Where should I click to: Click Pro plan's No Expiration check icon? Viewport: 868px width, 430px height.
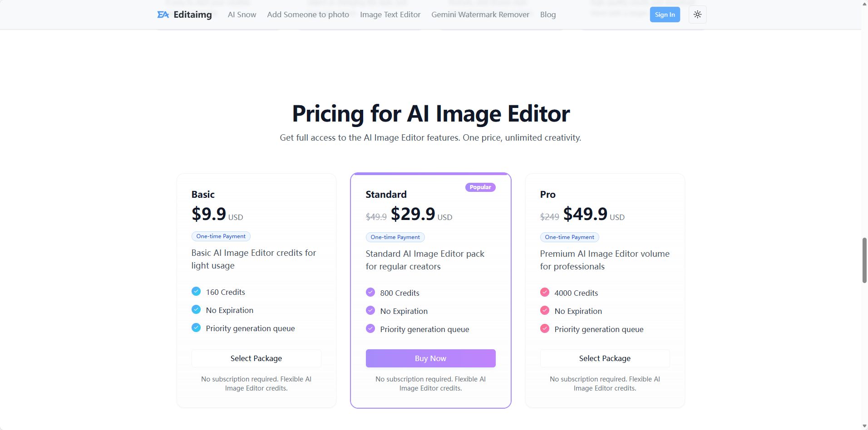click(545, 310)
